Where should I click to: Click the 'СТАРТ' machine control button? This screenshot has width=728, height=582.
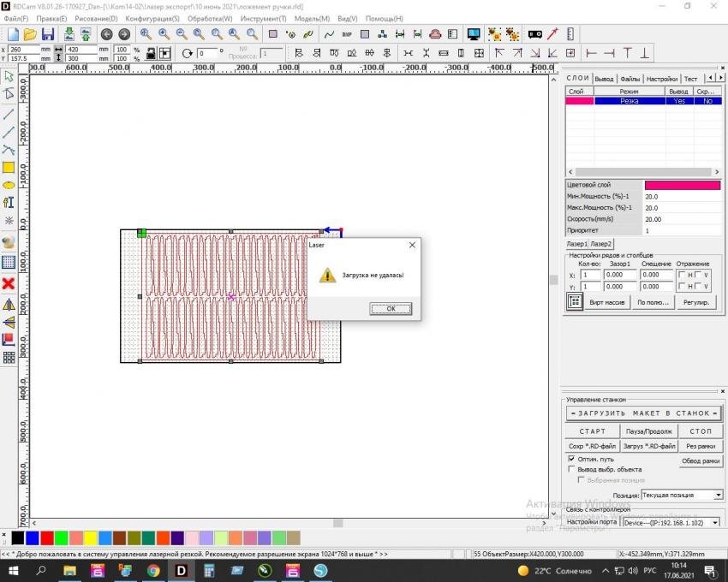click(592, 431)
